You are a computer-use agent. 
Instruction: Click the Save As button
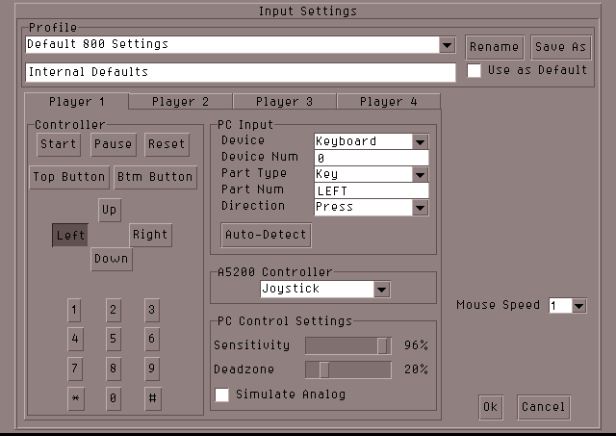click(561, 47)
